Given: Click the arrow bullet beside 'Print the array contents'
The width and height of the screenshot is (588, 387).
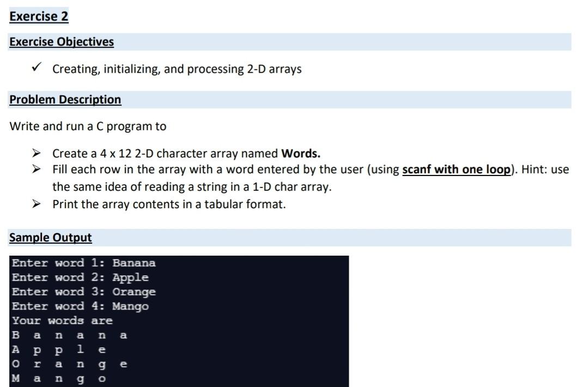Looking at the screenshot, I should point(37,204).
